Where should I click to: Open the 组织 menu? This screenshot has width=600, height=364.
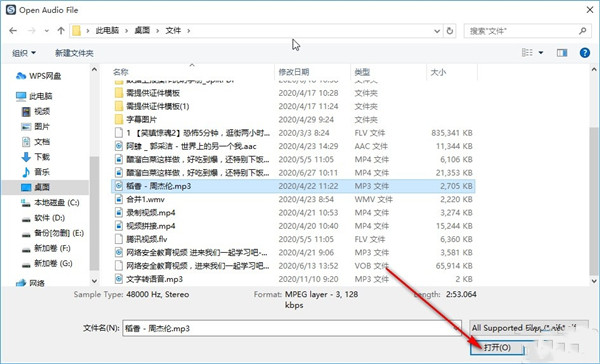click(24, 53)
